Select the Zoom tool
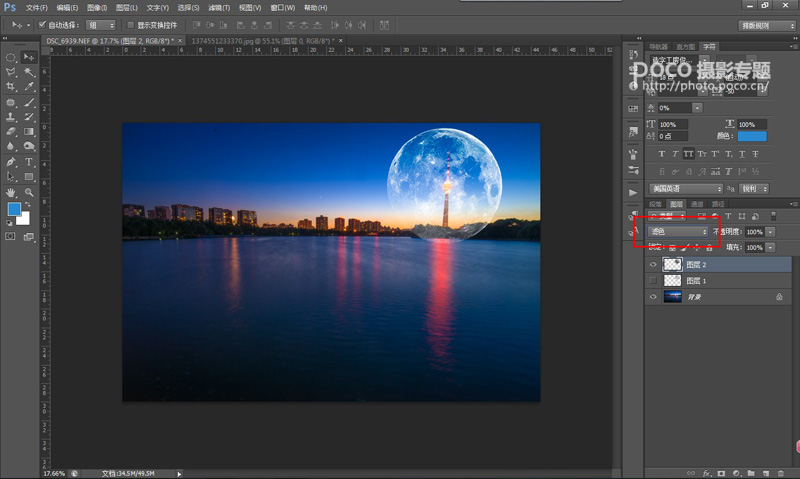Screen dimensions: 800x479 pyautogui.click(x=29, y=192)
